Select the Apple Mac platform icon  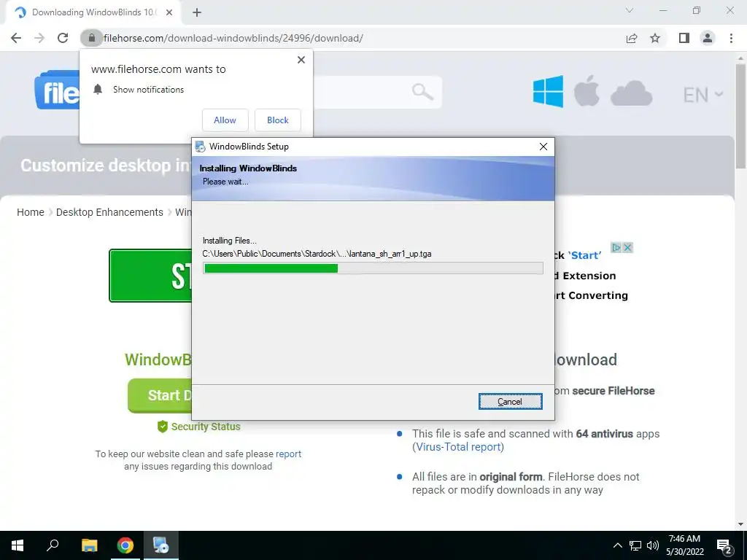click(x=587, y=90)
